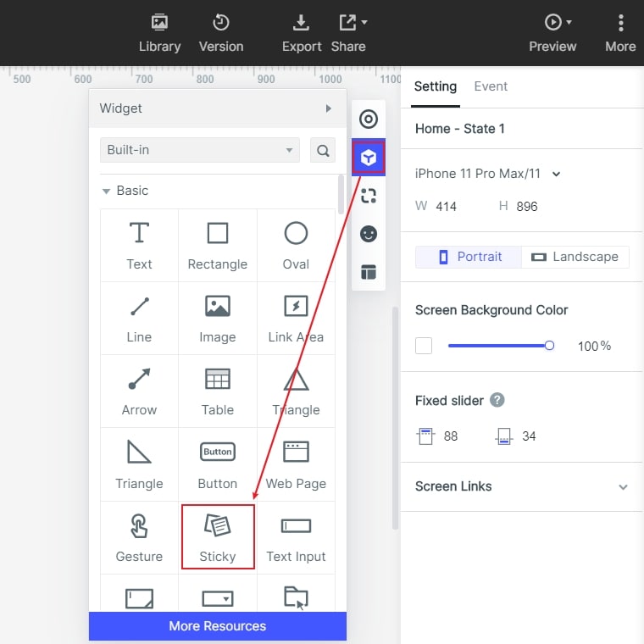Pick the Web Page widget
The width and height of the screenshot is (644, 644).
tap(296, 464)
